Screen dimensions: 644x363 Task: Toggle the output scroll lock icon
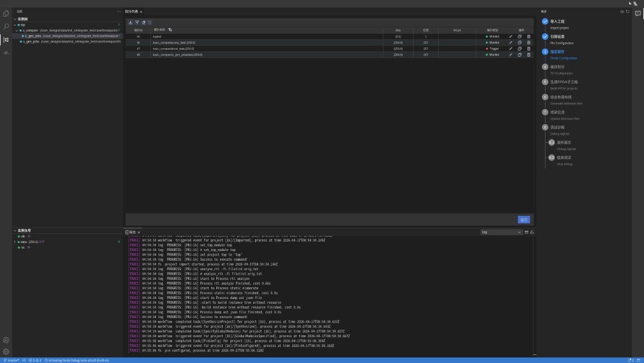tap(532, 233)
